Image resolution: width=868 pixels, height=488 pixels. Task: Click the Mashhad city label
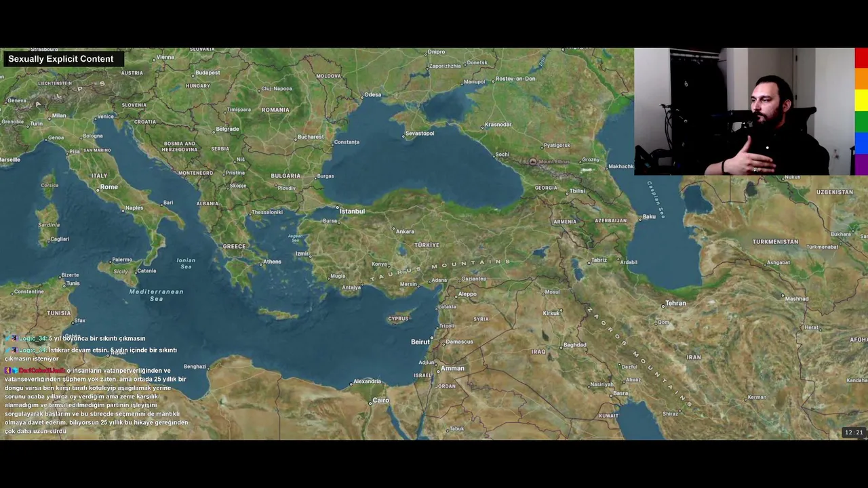coord(797,299)
